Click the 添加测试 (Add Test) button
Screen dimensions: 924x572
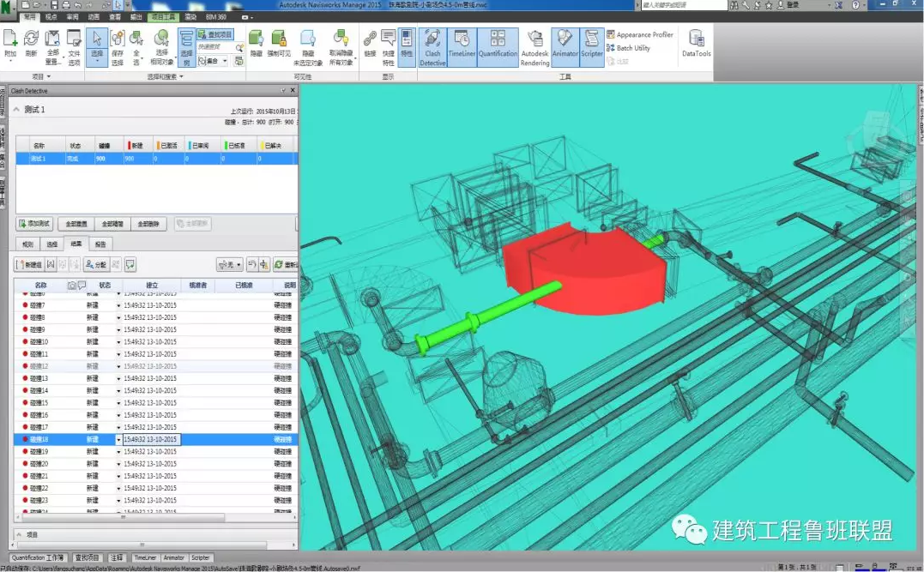(35, 224)
